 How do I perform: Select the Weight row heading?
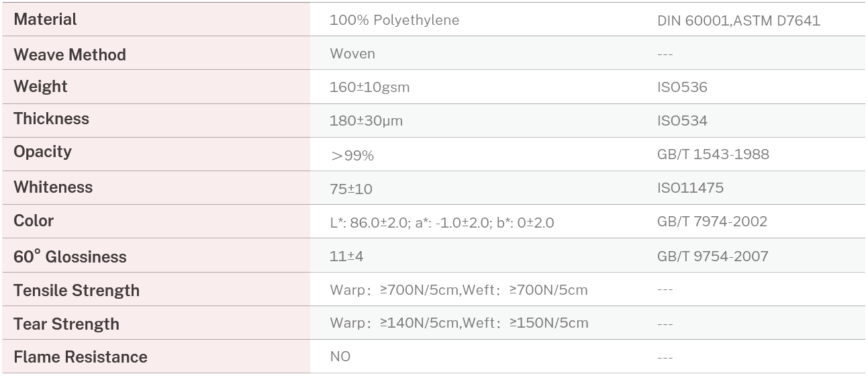(40, 87)
